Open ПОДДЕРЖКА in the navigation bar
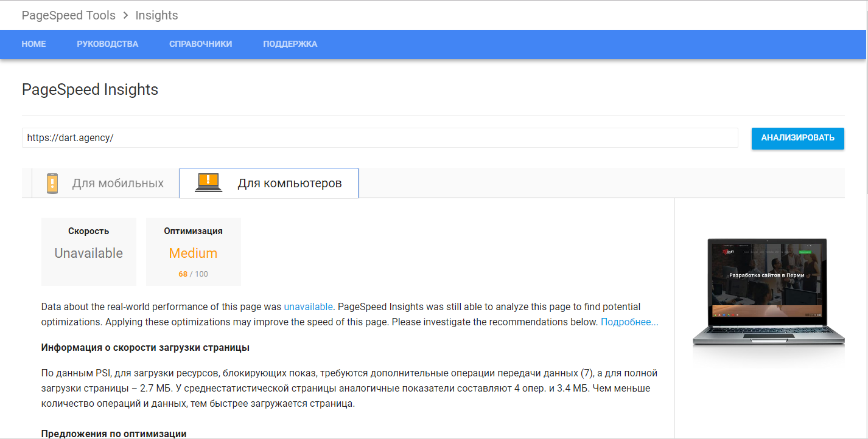 click(290, 44)
